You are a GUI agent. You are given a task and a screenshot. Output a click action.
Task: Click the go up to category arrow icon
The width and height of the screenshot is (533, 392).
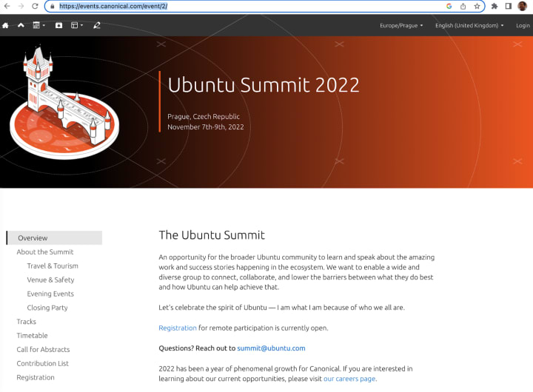pos(21,25)
